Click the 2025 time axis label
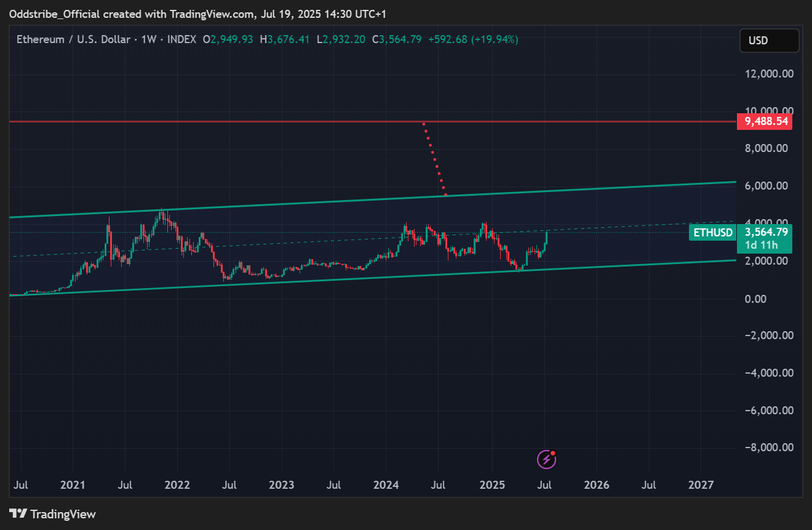The width and height of the screenshot is (812, 530). coord(492,485)
